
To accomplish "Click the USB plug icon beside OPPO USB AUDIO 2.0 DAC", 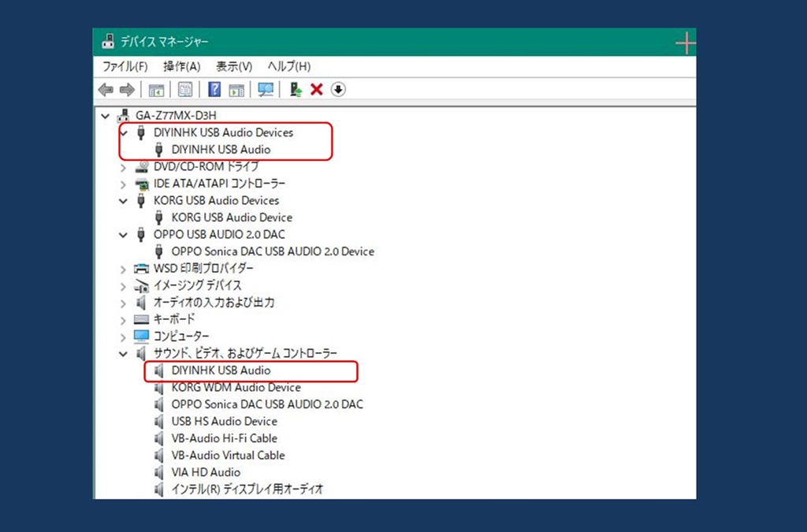I will (141, 235).
